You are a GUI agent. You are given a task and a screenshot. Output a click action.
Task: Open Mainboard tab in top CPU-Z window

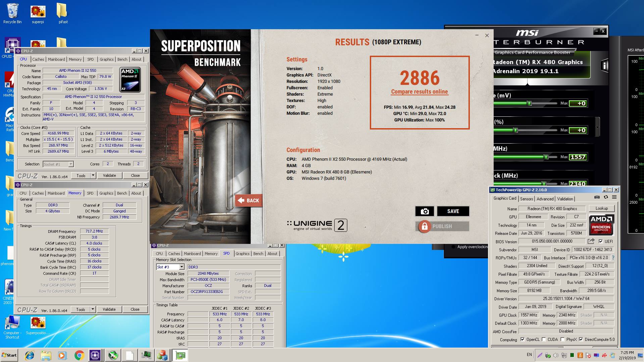coord(56,59)
